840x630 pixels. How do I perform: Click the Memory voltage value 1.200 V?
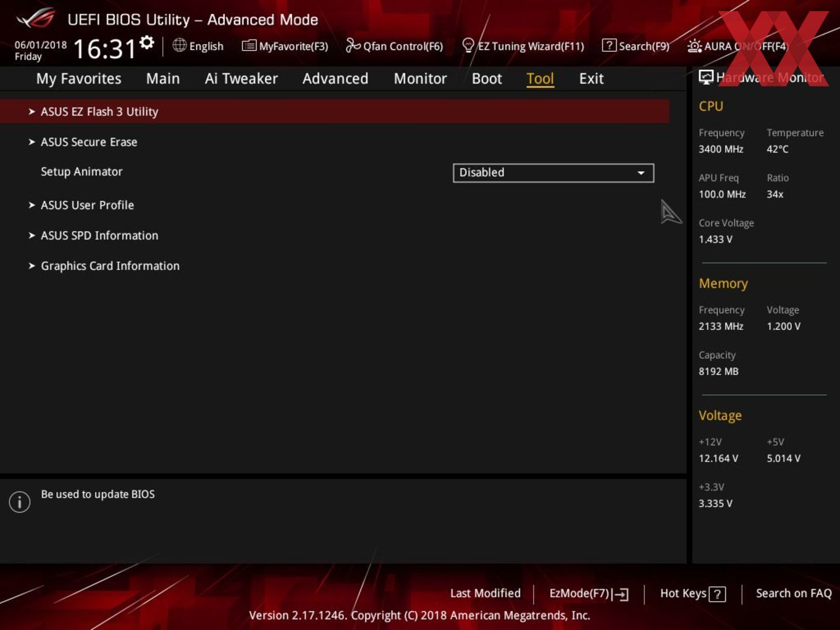tap(783, 326)
